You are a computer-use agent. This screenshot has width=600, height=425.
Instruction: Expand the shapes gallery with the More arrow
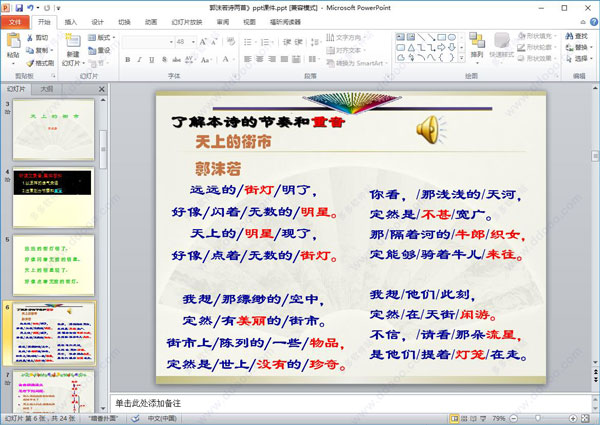point(462,58)
